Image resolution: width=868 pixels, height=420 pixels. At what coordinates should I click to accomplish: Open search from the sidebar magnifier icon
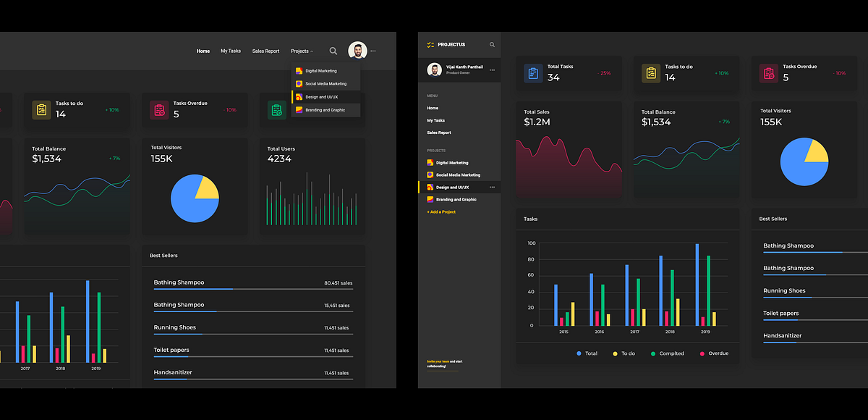(492, 44)
